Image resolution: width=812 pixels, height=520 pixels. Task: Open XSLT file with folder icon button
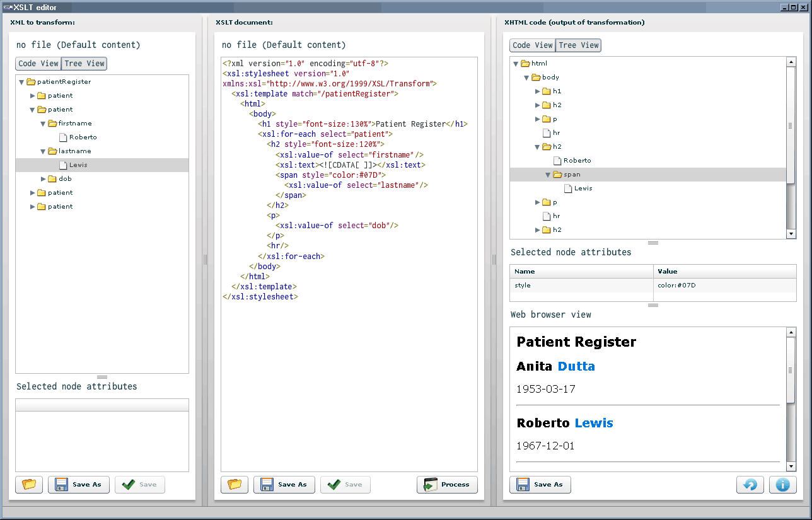[235, 485]
